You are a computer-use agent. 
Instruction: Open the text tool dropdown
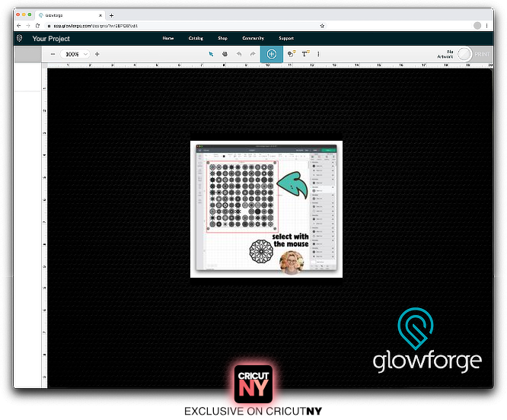coord(305,54)
